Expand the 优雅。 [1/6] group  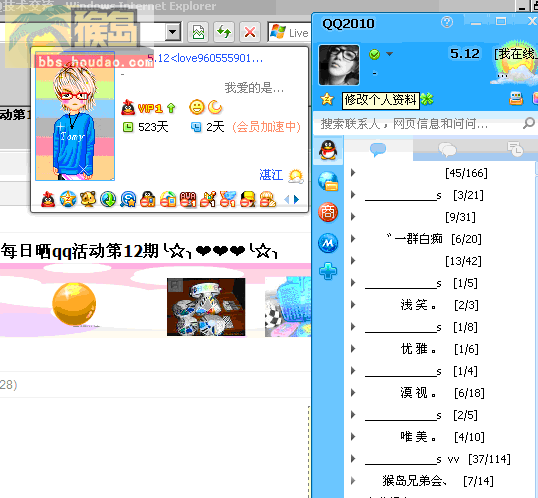point(353,349)
